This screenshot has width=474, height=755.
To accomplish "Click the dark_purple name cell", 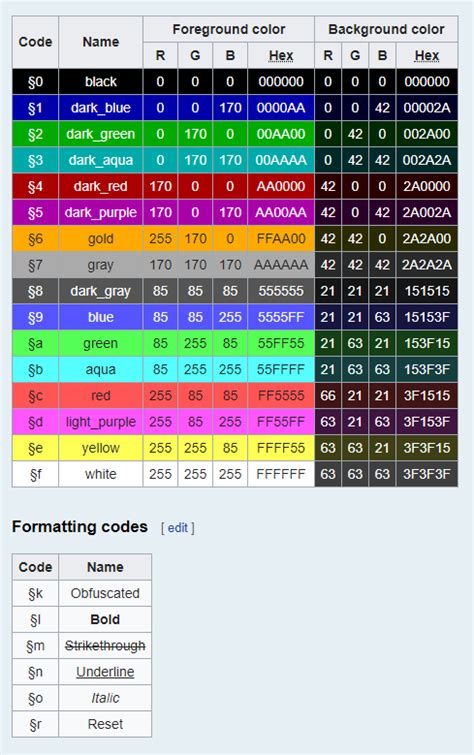I will [x=101, y=212].
